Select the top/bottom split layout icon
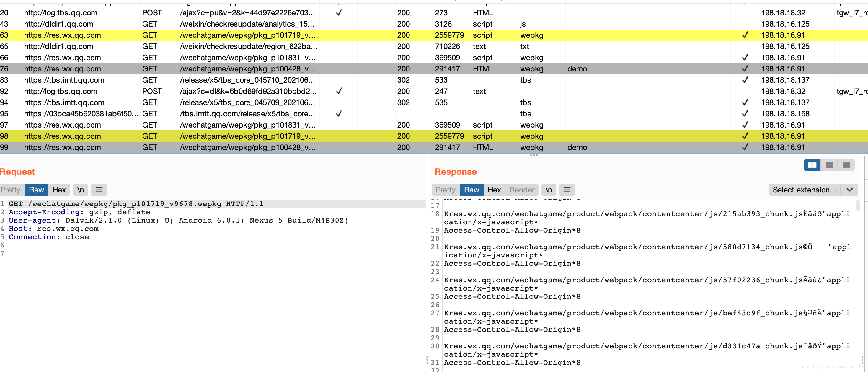Image resolution: width=868 pixels, height=372 pixels. tap(829, 165)
